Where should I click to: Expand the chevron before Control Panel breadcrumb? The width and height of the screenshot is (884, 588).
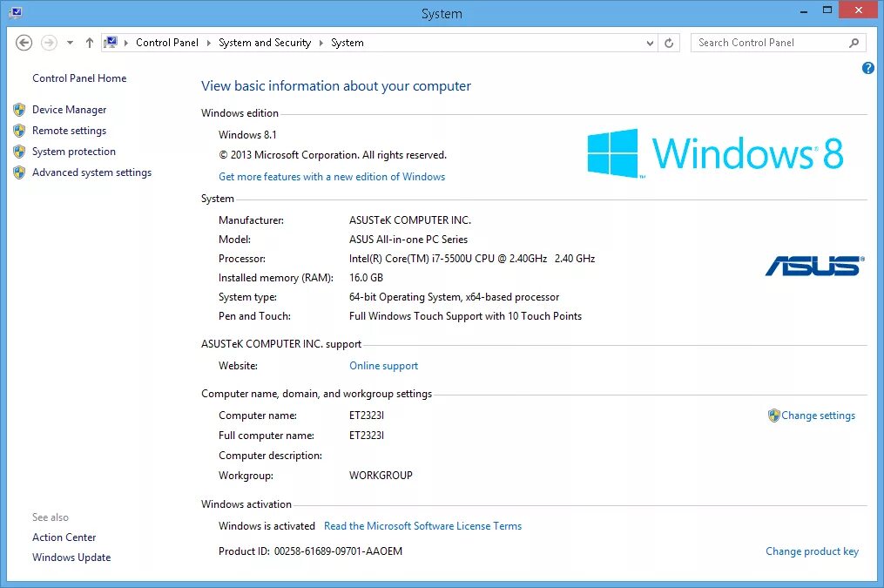(125, 43)
